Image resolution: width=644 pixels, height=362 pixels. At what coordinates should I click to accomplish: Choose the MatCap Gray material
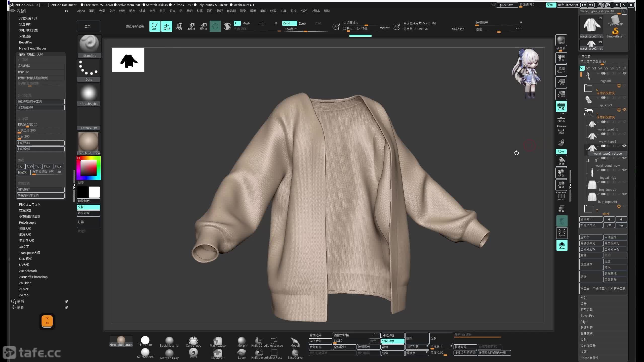click(169, 354)
